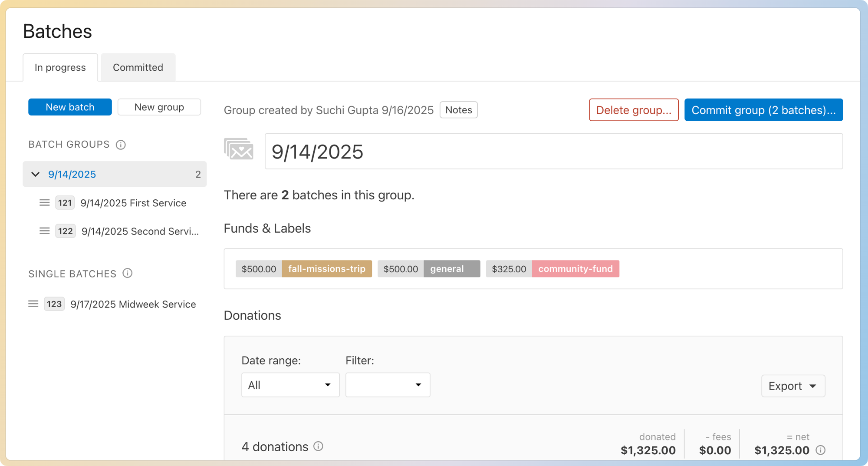Click the fall-missions-trip fund label
The width and height of the screenshot is (868, 466).
click(x=327, y=269)
